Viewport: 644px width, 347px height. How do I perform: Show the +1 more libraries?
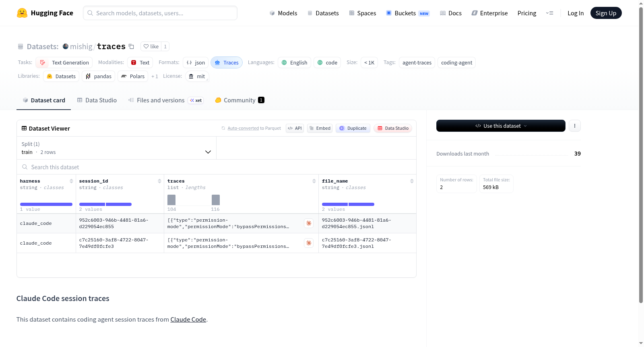155,76
